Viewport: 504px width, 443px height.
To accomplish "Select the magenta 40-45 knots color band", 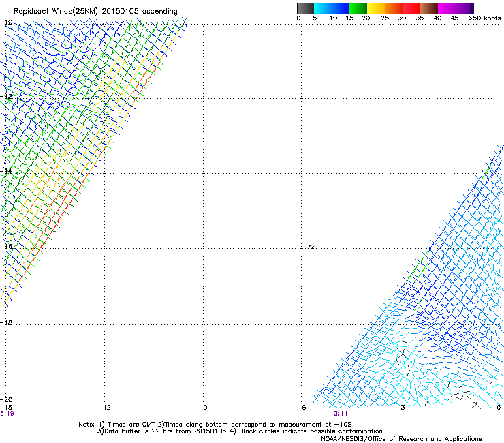I will (x=447, y=8).
